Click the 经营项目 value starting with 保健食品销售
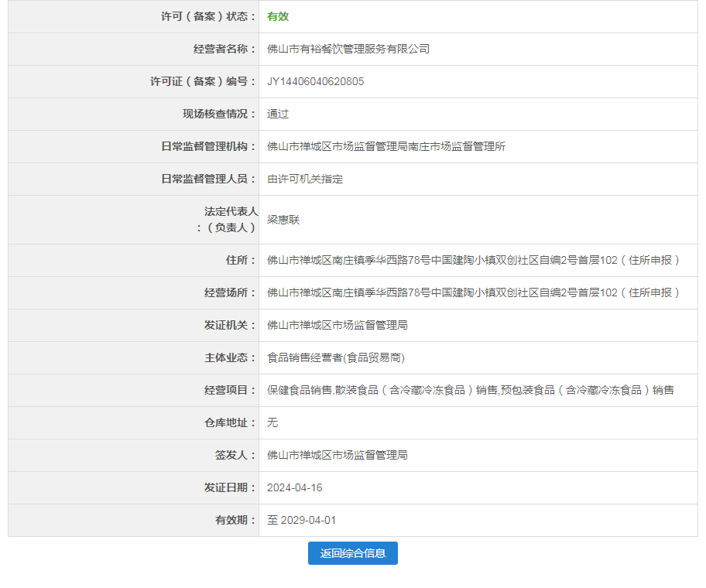This screenshot has height=588, width=706. pos(471,390)
